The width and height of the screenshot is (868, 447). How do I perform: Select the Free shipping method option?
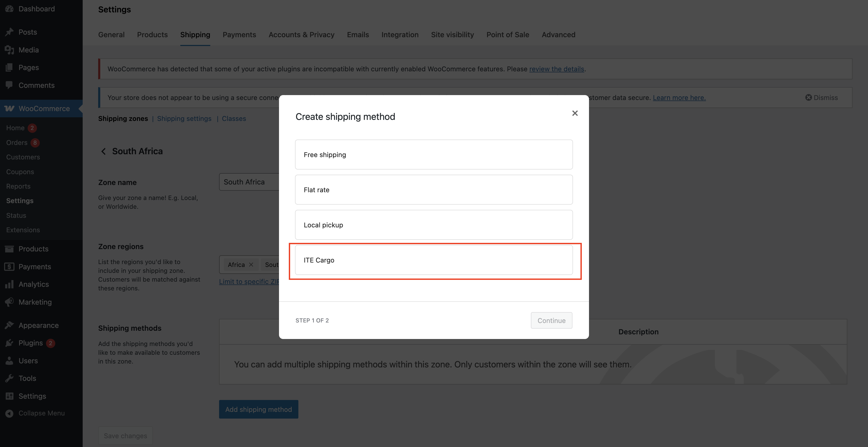point(434,155)
